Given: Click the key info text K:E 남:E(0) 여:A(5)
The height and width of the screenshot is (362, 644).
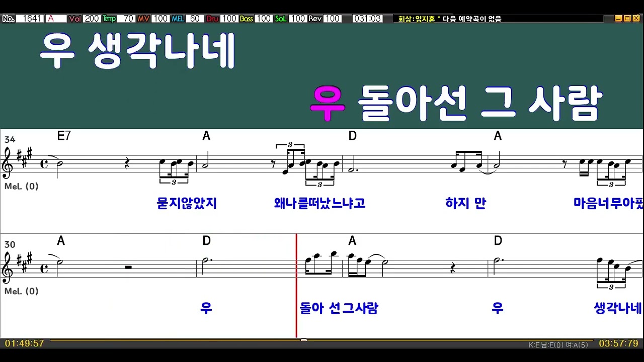Looking at the screenshot, I should tap(558, 345).
